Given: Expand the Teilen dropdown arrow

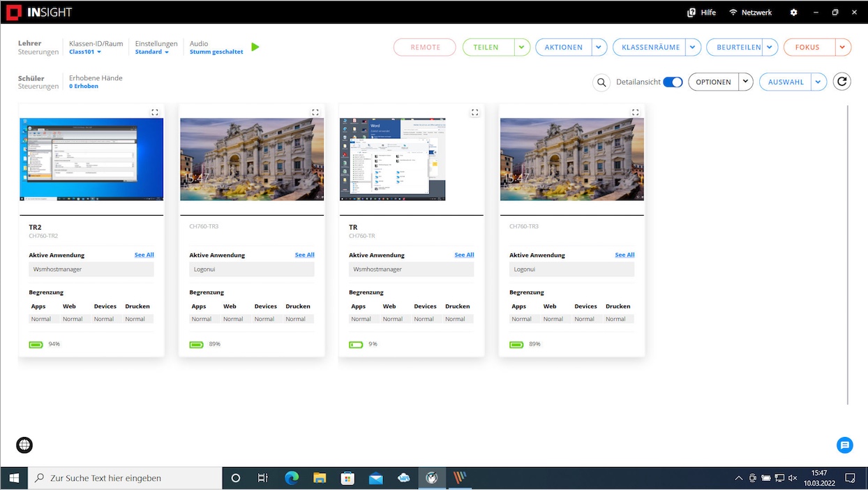Looking at the screenshot, I should (x=522, y=47).
